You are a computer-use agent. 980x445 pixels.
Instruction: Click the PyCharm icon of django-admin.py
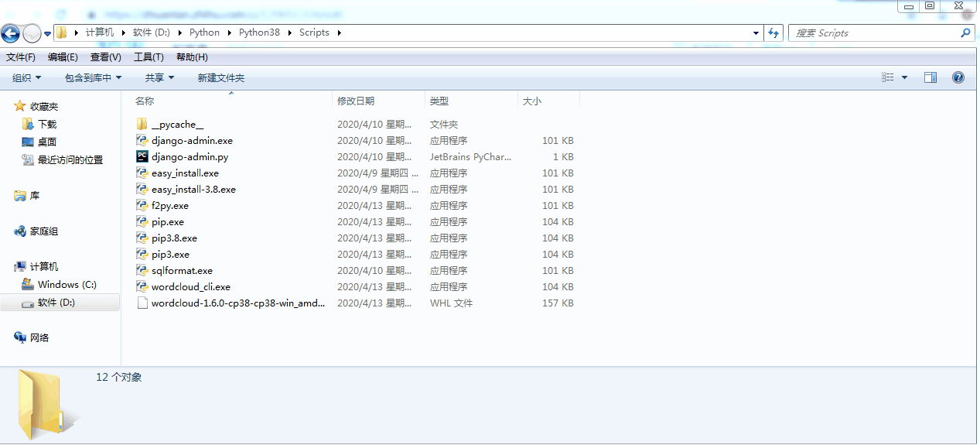point(142,157)
